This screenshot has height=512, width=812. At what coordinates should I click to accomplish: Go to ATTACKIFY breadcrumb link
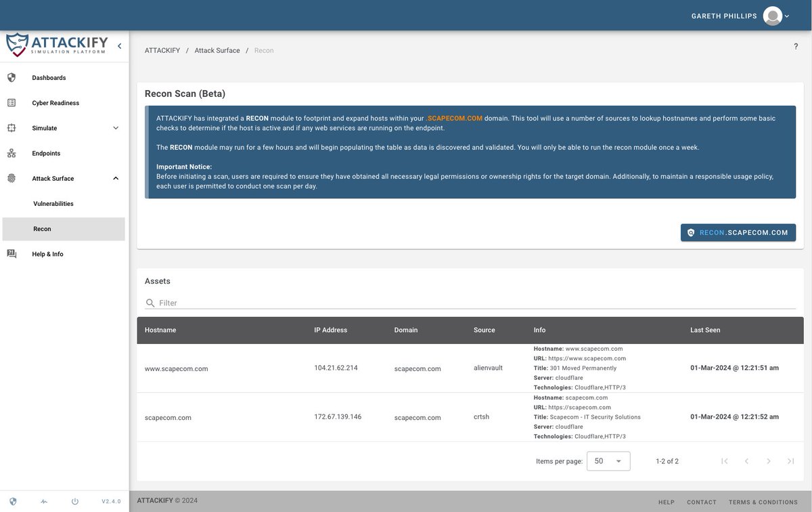[162, 51]
